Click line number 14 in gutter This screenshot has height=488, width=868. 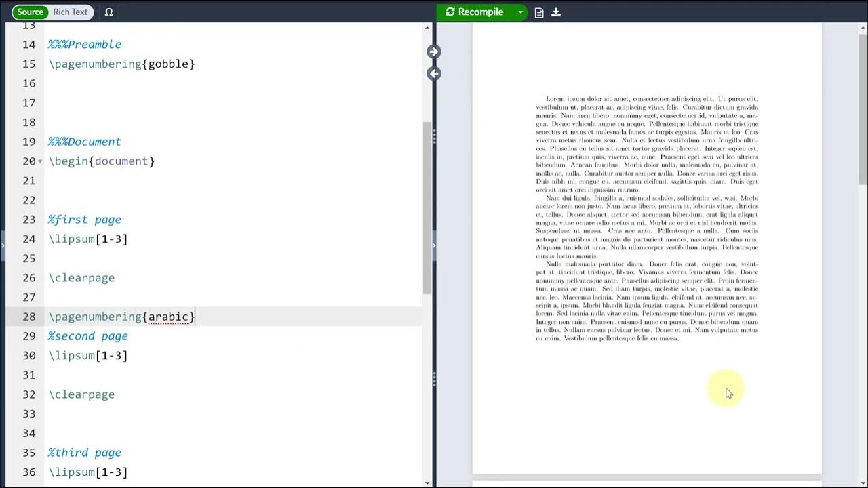[x=28, y=44]
